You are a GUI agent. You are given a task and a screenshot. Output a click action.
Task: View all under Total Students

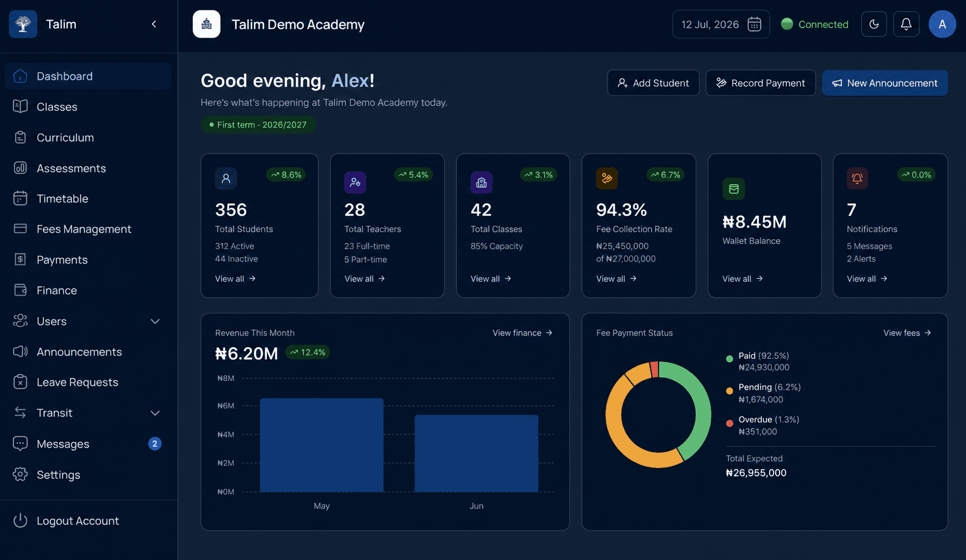235,279
